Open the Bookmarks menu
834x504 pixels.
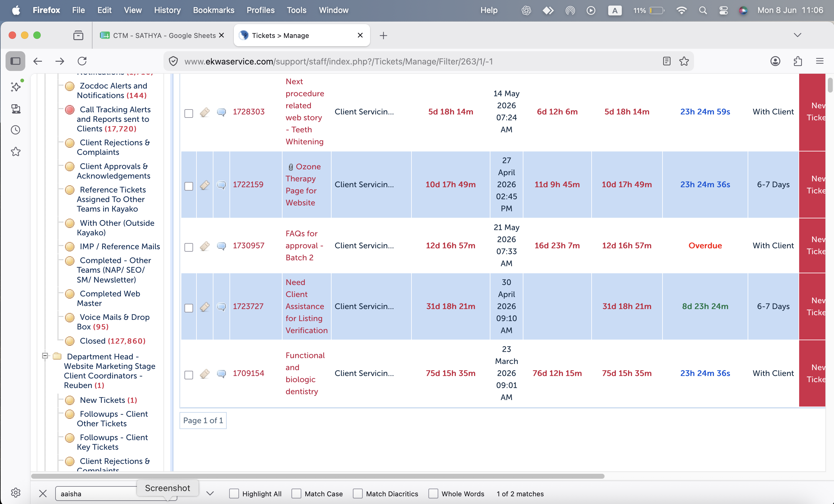pyautogui.click(x=213, y=10)
